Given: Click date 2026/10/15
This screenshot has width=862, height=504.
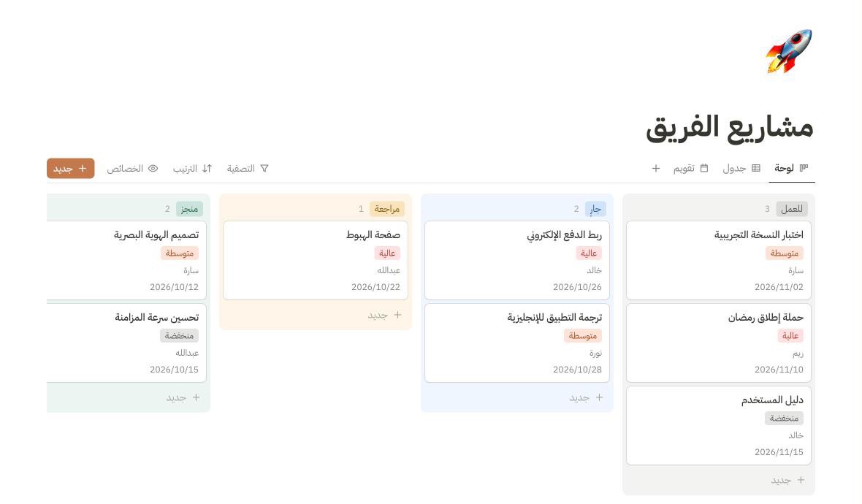Looking at the screenshot, I should click(175, 370).
